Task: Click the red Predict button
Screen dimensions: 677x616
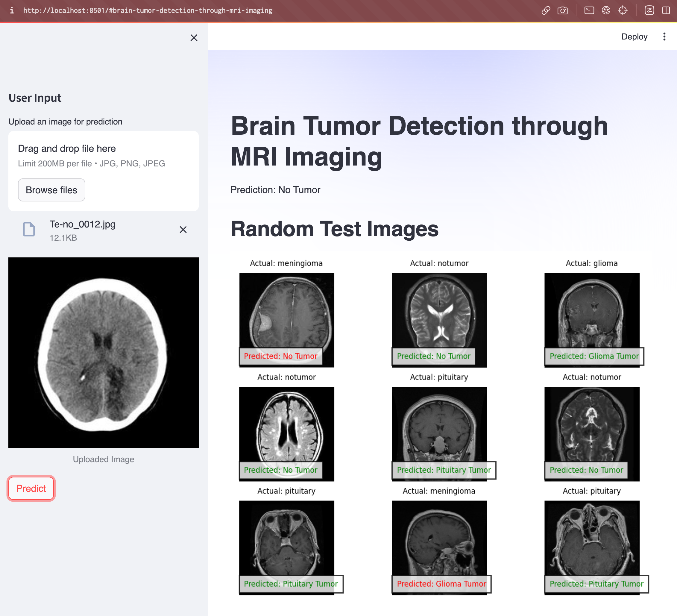Action: 31,488
